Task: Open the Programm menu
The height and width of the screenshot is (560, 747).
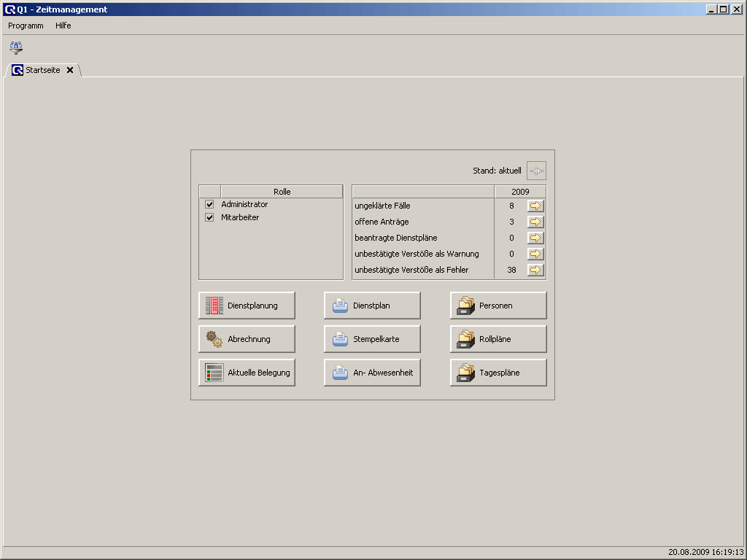Action: click(26, 26)
